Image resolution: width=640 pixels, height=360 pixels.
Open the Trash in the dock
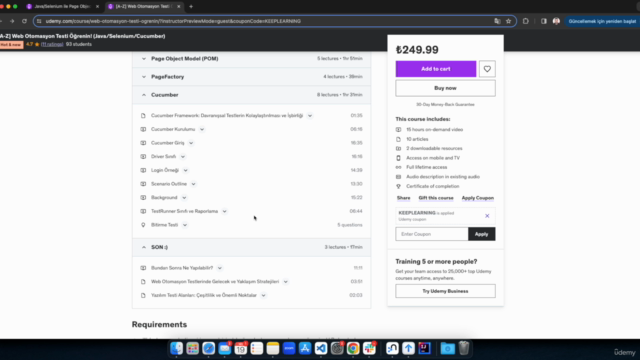(464, 348)
